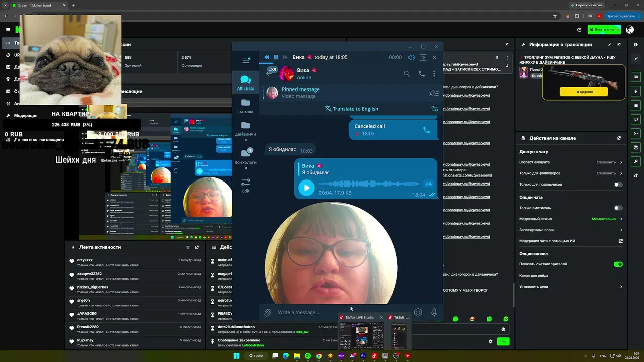644x362 pixels.
Task: Pop out Действия на канале panel
Action: [x=619, y=138]
